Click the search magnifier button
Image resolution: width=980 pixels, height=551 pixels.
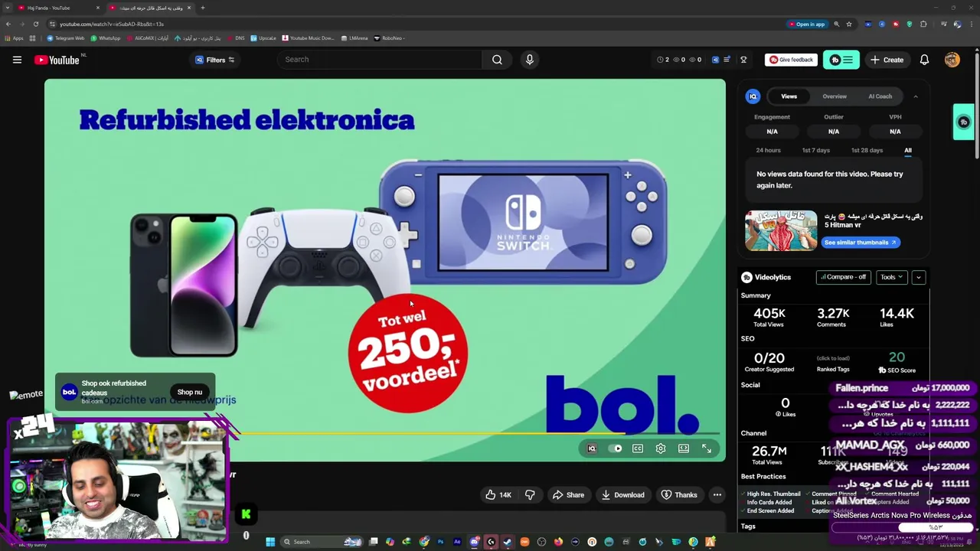coord(497,60)
